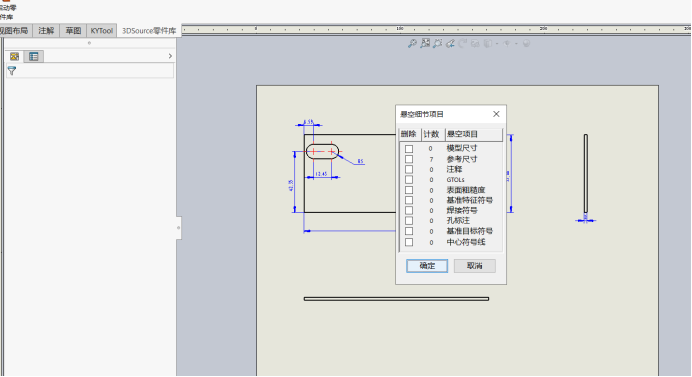
Task: Switch to the 草图 tab
Action: point(73,31)
